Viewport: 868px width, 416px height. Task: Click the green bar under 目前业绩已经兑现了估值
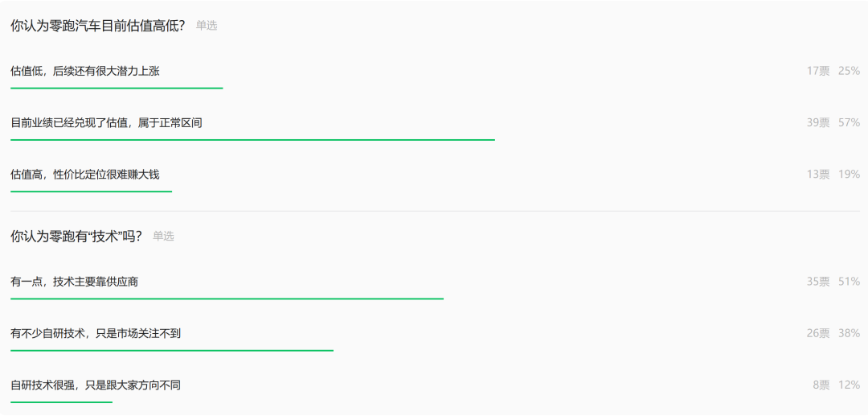point(252,140)
